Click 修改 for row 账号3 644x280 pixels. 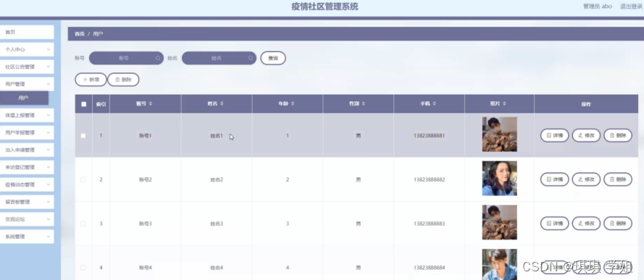[586, 224]
